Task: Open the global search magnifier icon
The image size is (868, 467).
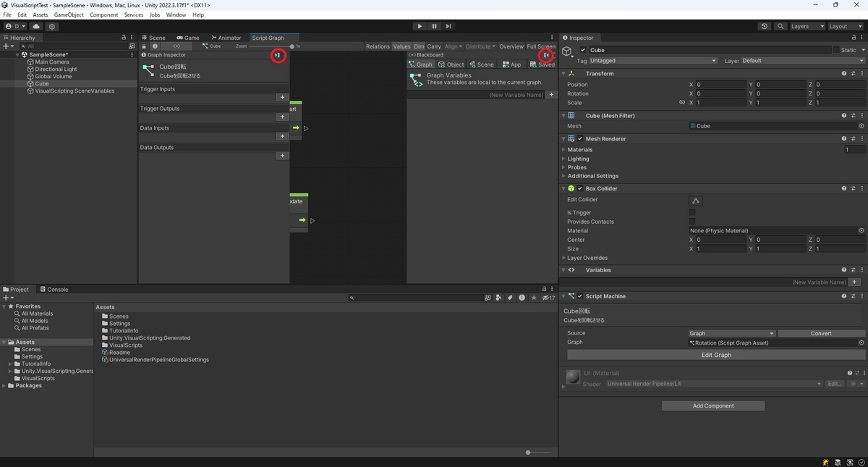Action: click(780, 26)
